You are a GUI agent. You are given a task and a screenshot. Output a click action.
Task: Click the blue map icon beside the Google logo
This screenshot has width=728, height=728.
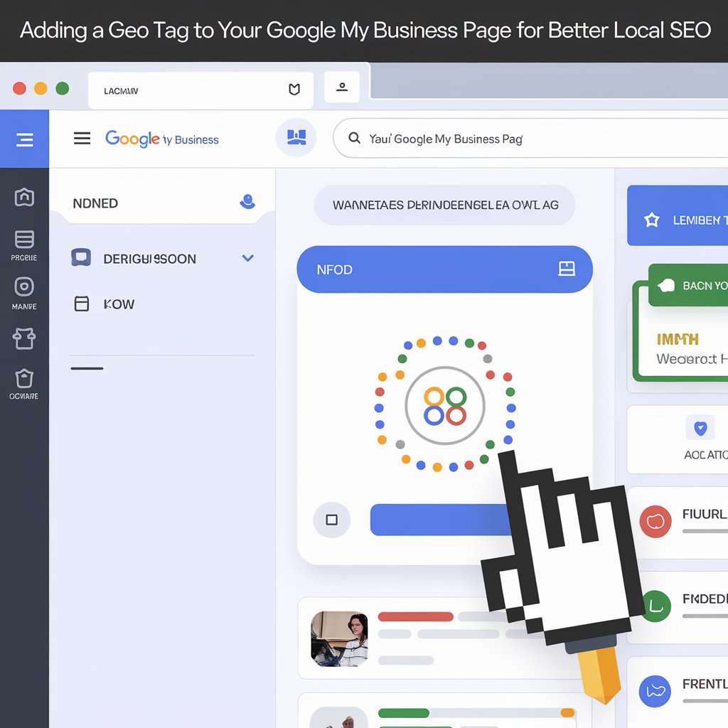296,137
